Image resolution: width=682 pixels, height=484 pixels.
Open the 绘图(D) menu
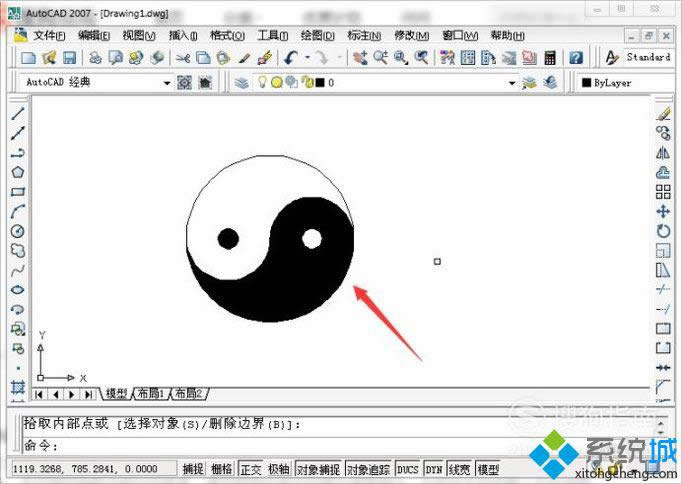[318, 35]
